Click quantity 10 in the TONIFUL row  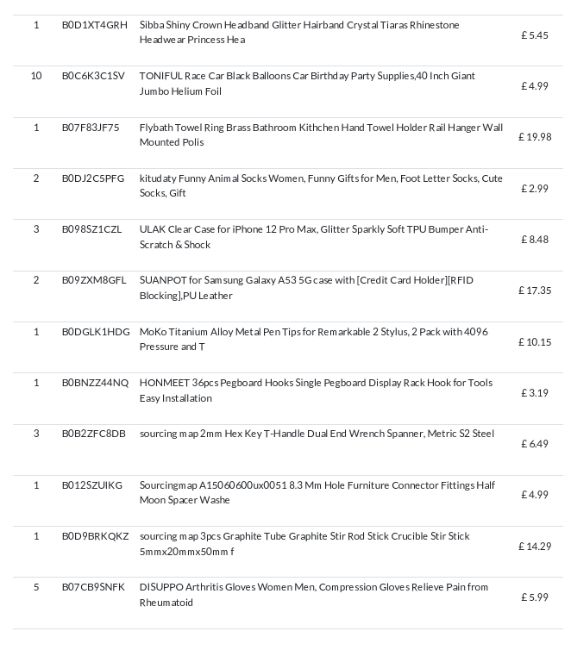click(x=36, y=76)
